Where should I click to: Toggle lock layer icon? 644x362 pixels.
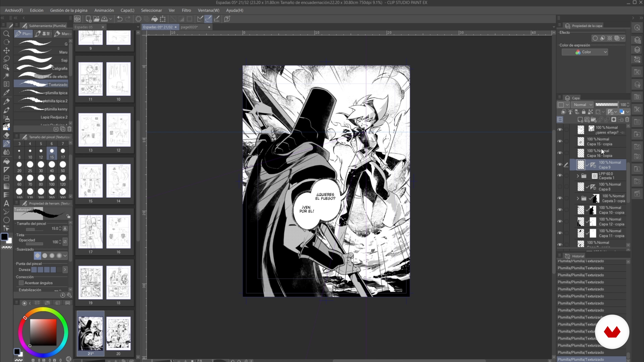pyautogui.click(x=583, y=112)
